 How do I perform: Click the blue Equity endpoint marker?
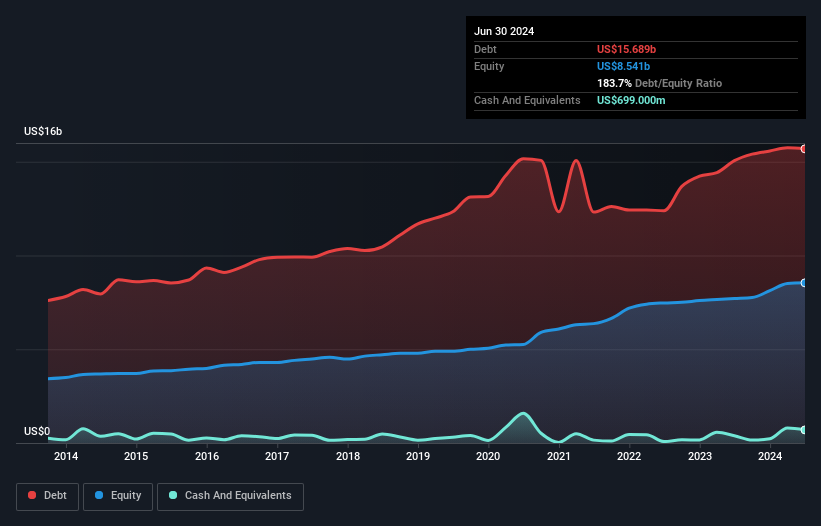tap(804, 283)
